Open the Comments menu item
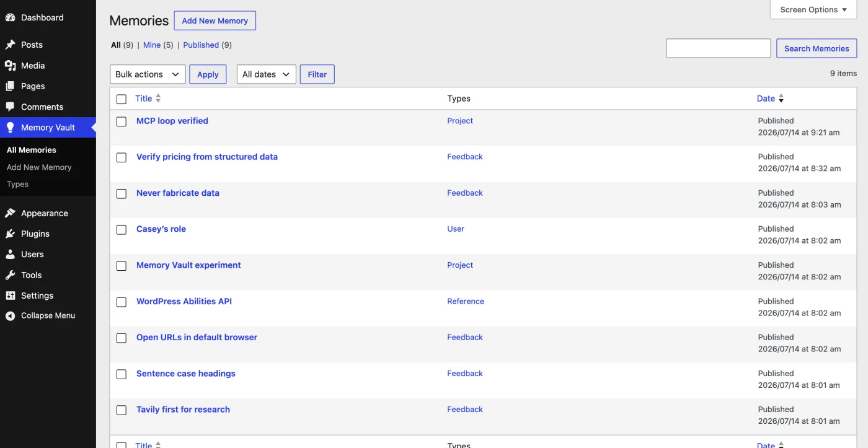The width and height of the screenshot is (868, 448). tap(42, 107)
